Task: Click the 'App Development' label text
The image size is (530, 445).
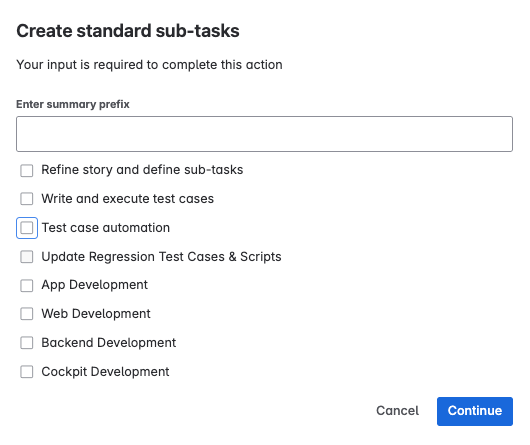Action: coord(95,285)
